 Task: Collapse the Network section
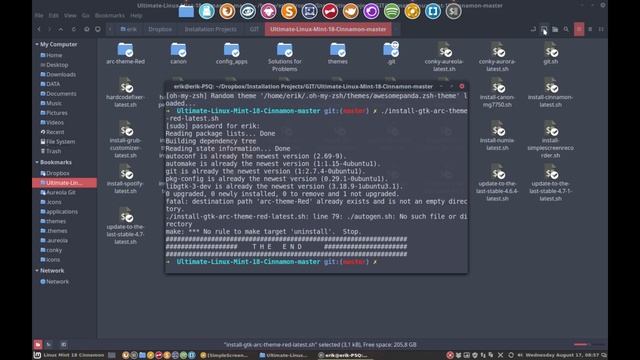(x=37, y=271)
